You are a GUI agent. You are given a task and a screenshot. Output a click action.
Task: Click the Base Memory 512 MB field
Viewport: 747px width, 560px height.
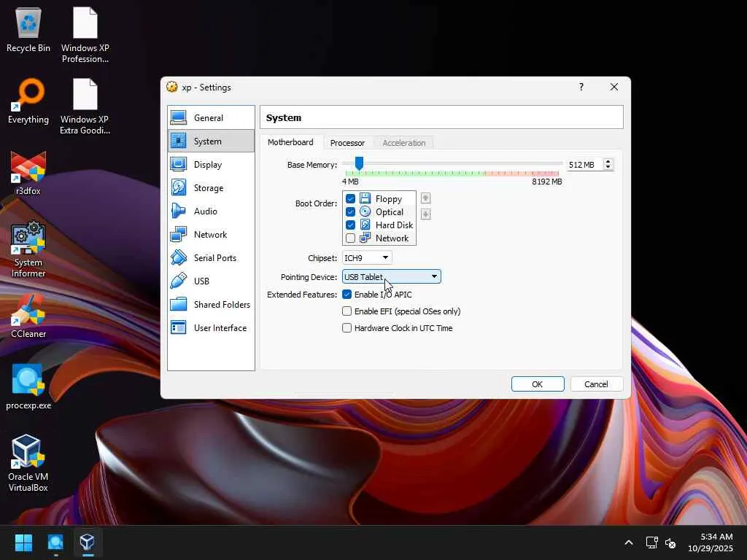pyautogui.click(x=584, y=165)
